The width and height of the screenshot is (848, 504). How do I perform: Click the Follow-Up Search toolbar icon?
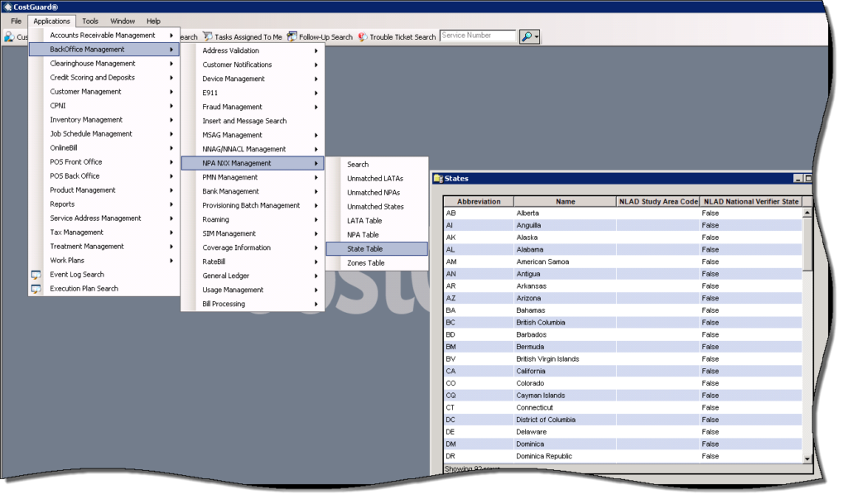[x=291, y=36]
